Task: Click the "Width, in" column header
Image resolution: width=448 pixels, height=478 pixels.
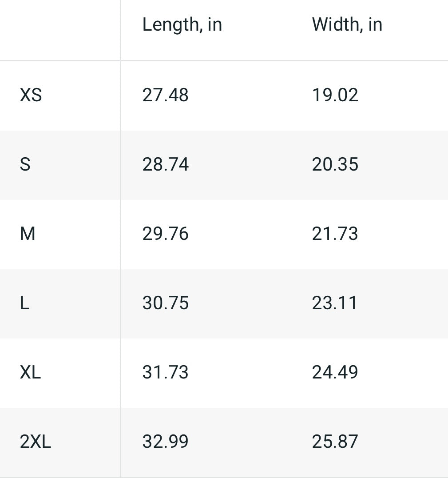Action: pos(347,25)
